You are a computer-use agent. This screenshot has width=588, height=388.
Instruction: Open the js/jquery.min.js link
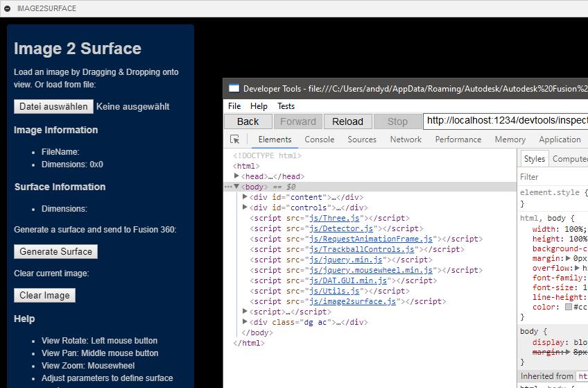346,260
